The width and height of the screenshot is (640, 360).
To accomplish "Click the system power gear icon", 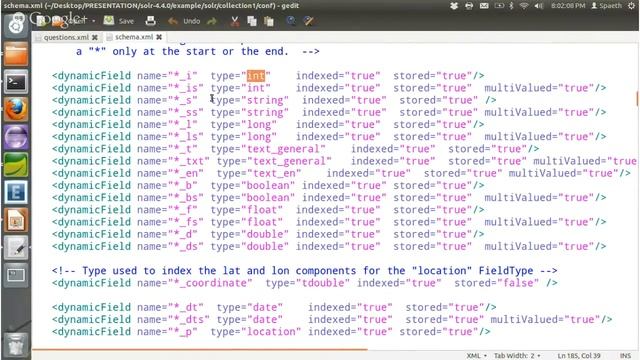I will [x=631, y=6].
